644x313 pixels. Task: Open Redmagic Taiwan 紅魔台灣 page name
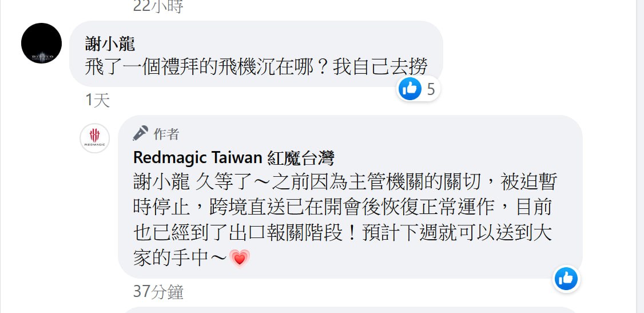[x=234, y=158]
